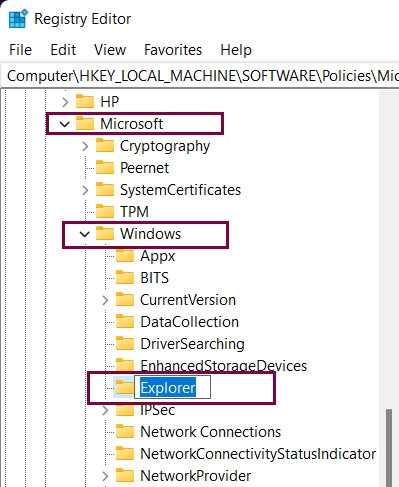Click the TPM folder icon
This screenshot has width=399, height=487.
coord(105,211)
